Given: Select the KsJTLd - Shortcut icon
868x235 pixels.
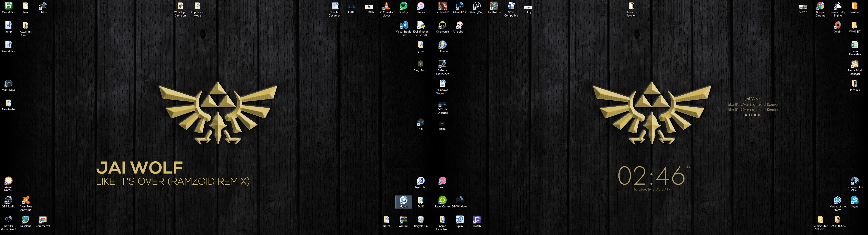Looking at the screenshot, I should (x=442, y=108).
